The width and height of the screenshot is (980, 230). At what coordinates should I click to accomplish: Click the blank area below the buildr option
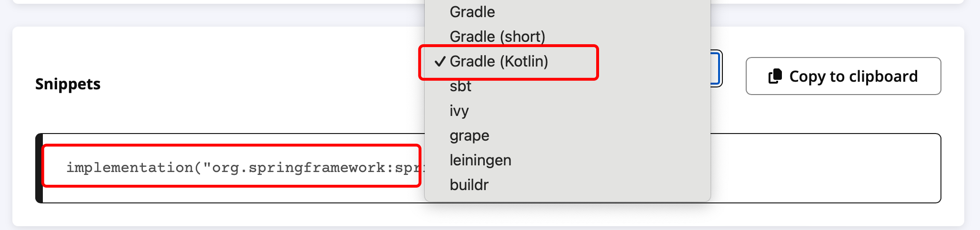[567, 197]
